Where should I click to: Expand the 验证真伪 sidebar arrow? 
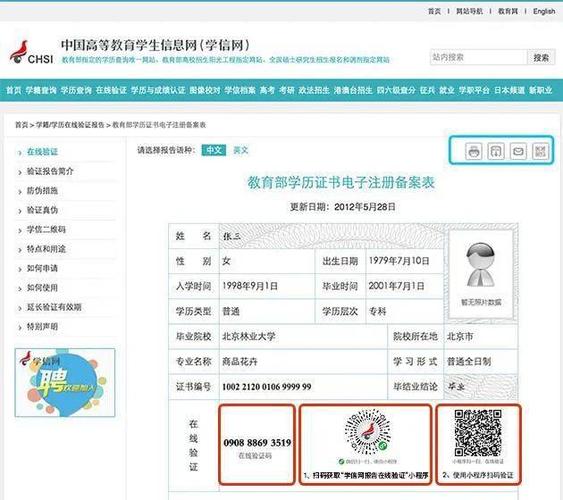pos(20,211)
